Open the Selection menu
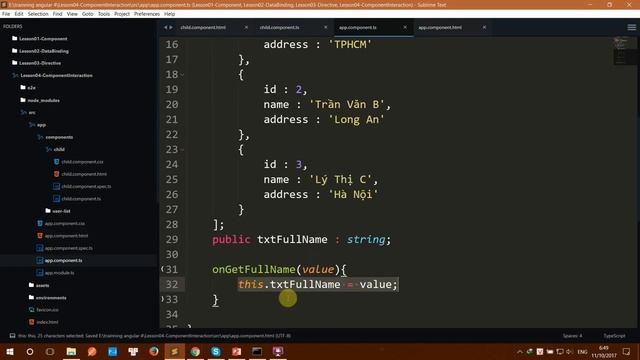 pos(38,14)
